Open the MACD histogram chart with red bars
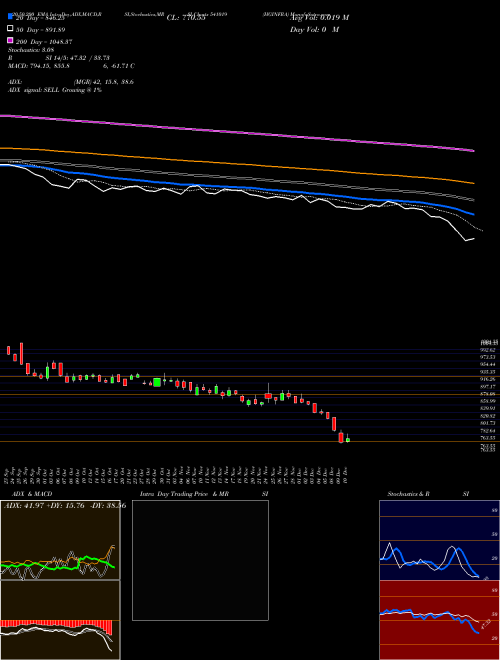The width and height of the screenshot is (500, 660). coord(60,620)
